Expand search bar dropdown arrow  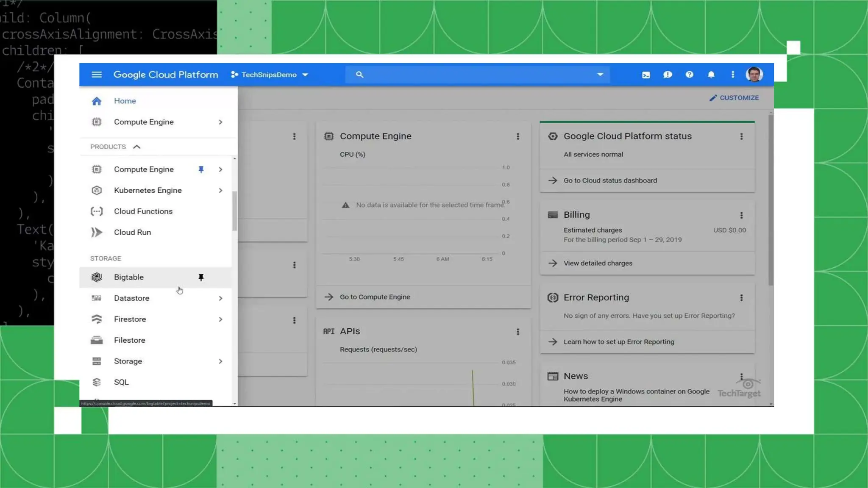tap(600, 75)
